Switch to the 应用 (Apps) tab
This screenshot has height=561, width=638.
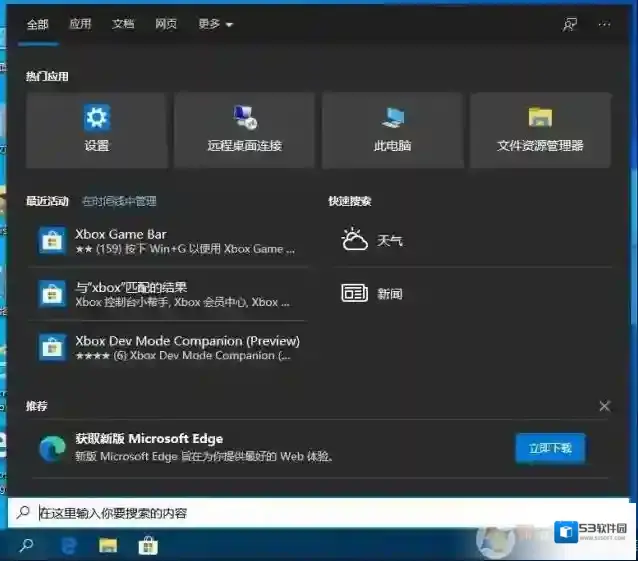point(80,24)
